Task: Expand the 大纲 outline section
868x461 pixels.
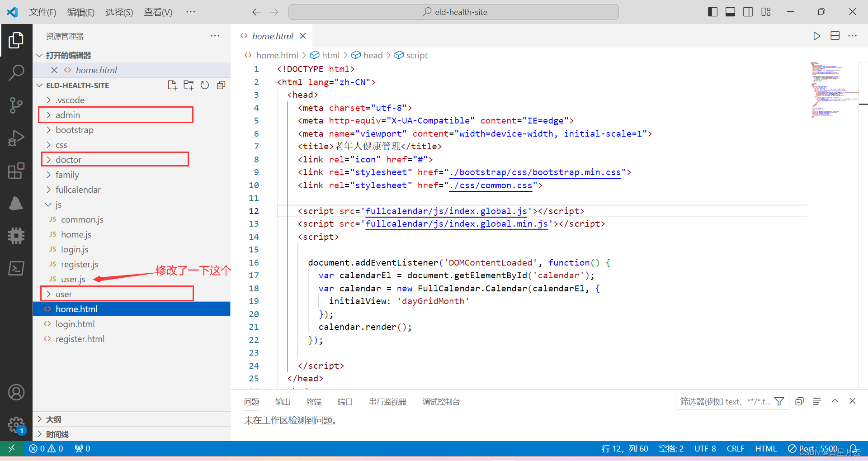Action: (x=132, y=419)
